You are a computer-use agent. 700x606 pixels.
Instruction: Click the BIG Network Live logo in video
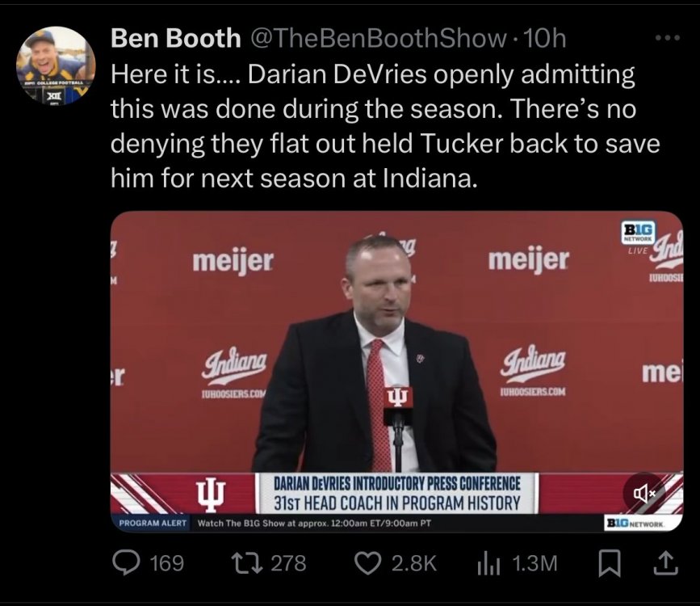pyautogui.click(x=638, y=237)
